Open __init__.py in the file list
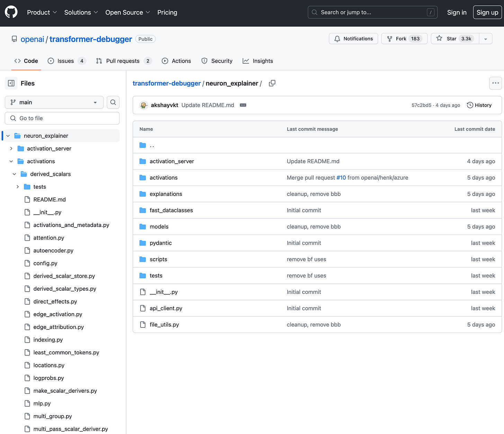This screenshot has height=434, width=504. point(163,292)
